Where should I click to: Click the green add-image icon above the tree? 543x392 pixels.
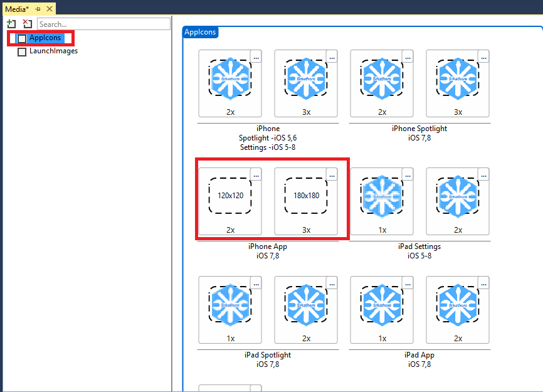click(11, 23)
